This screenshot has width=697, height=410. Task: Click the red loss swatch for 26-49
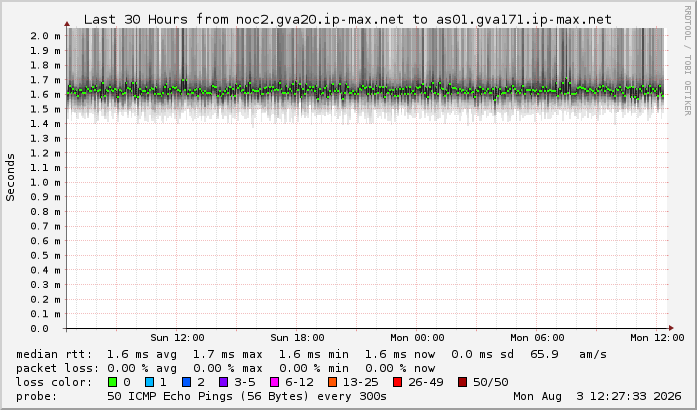coord(397,382)
